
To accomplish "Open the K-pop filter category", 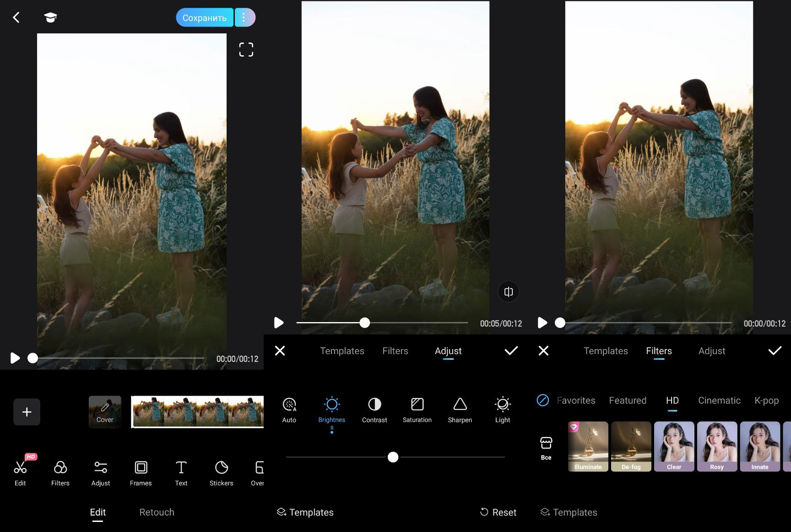I will point(767,401).
